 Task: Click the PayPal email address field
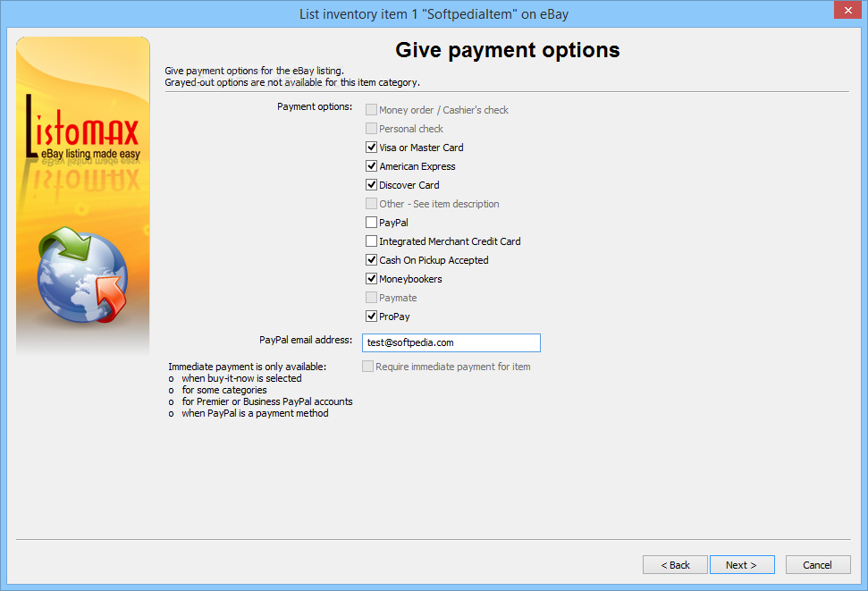pos(451,342)
